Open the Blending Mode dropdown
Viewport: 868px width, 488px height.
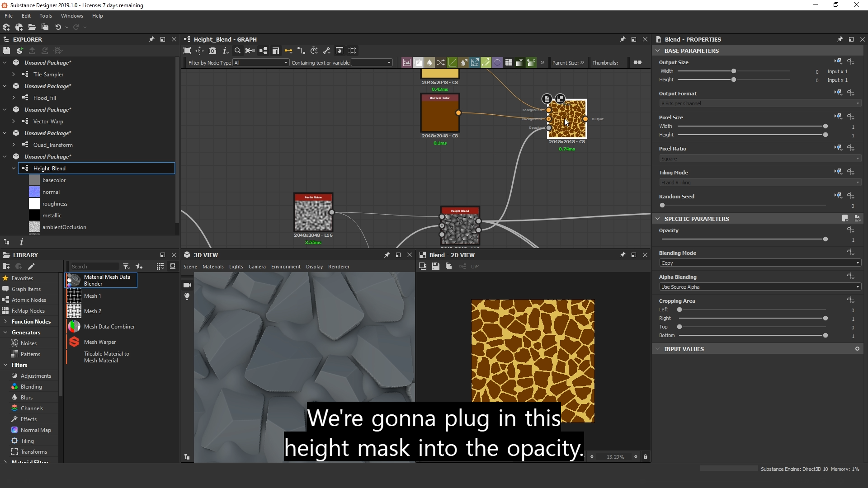(x=759, y=263)
